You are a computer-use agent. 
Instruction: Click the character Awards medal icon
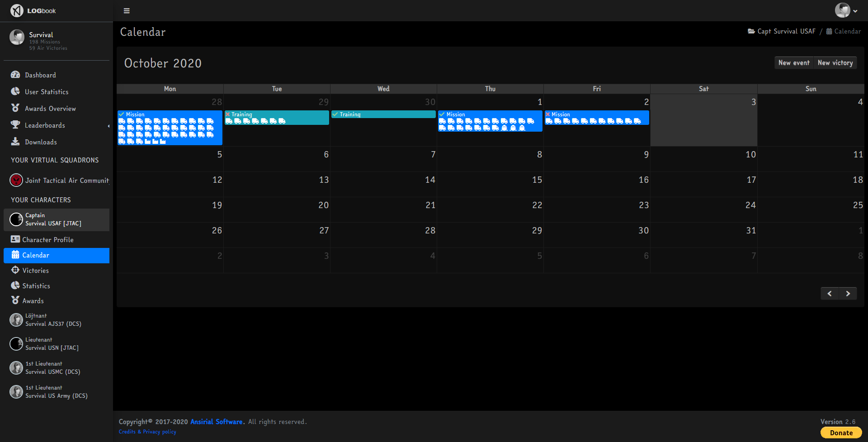tap(15, 300)
